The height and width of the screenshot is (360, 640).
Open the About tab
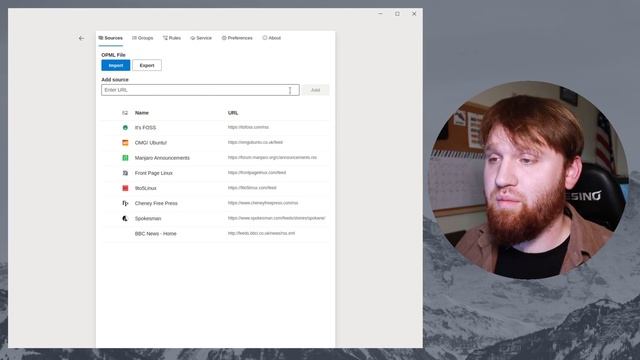pos(272,38)
